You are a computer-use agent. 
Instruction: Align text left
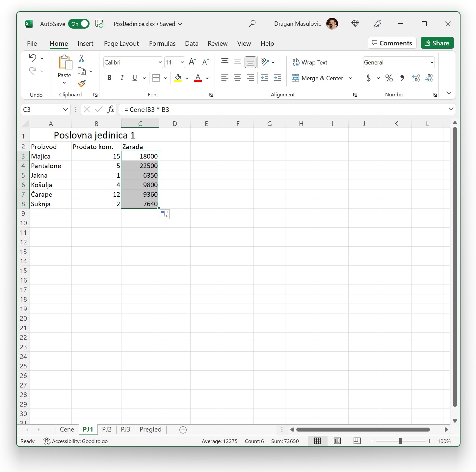click(225, 78)
